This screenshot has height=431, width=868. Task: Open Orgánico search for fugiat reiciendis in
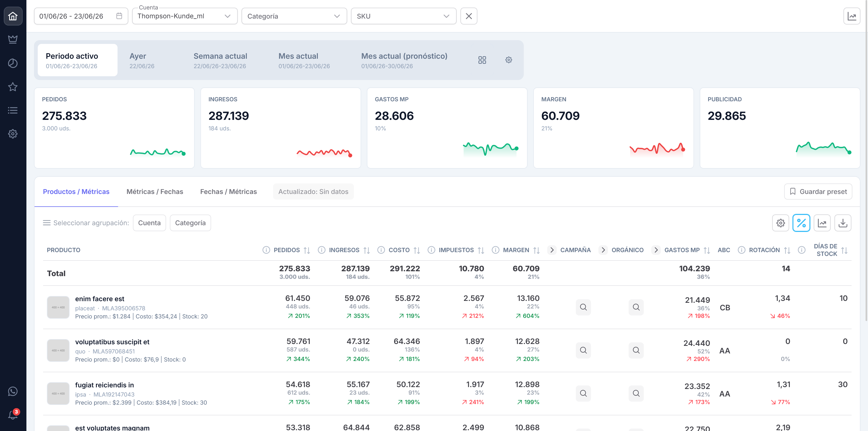(x=636, y=393)
